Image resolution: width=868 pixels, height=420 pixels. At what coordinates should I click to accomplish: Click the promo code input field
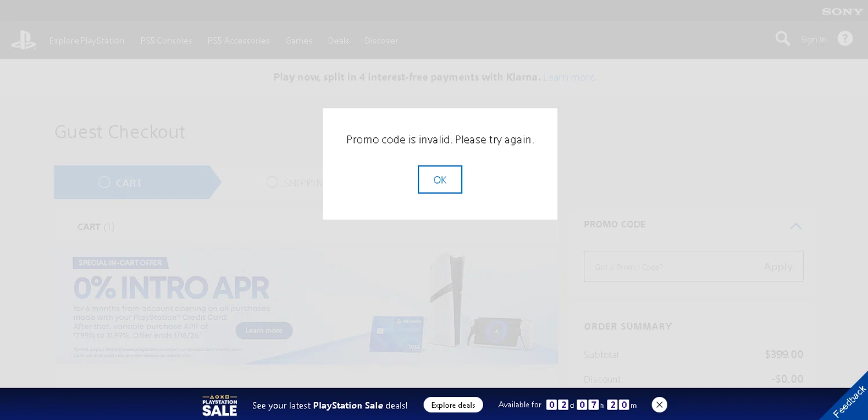click(671, 266)
